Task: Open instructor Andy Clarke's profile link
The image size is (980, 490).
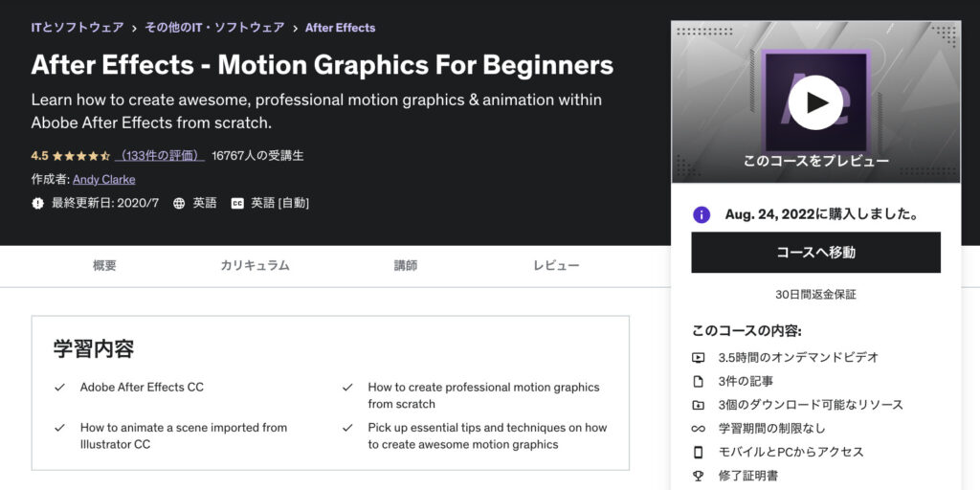Action: (103, 179)
